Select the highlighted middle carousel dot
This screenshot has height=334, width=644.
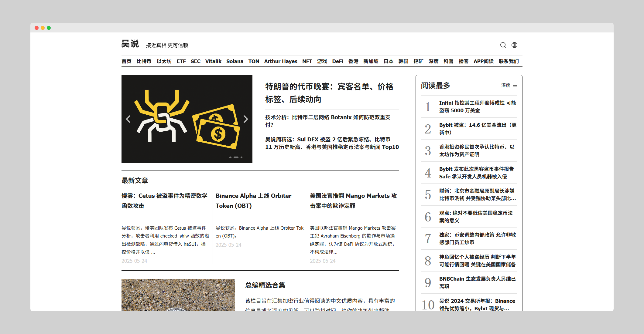pyautogui.click(x=235, y=157)
